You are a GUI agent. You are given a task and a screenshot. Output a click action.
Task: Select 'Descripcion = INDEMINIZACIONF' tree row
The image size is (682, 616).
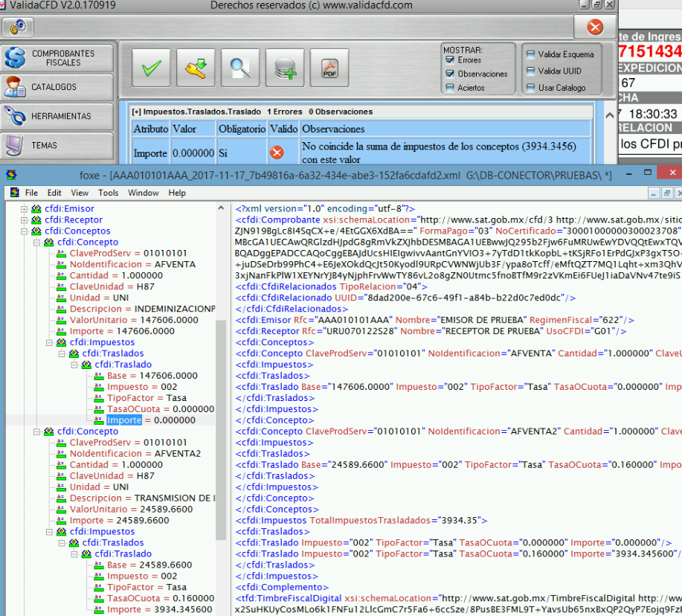142,309
